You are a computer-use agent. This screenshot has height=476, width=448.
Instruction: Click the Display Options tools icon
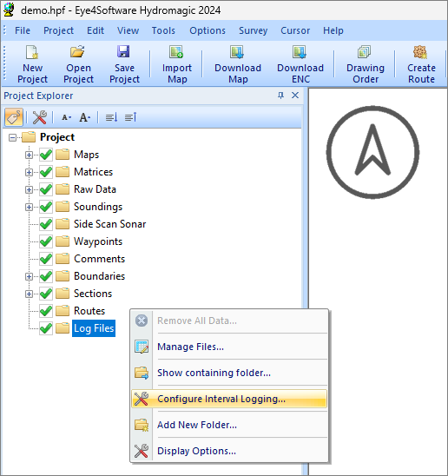(x=142, y=451)
